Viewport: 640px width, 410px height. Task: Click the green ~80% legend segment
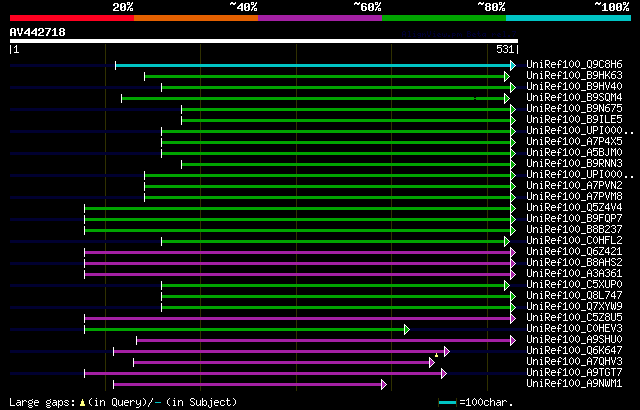pyautogui.click(x=444, y=18)
